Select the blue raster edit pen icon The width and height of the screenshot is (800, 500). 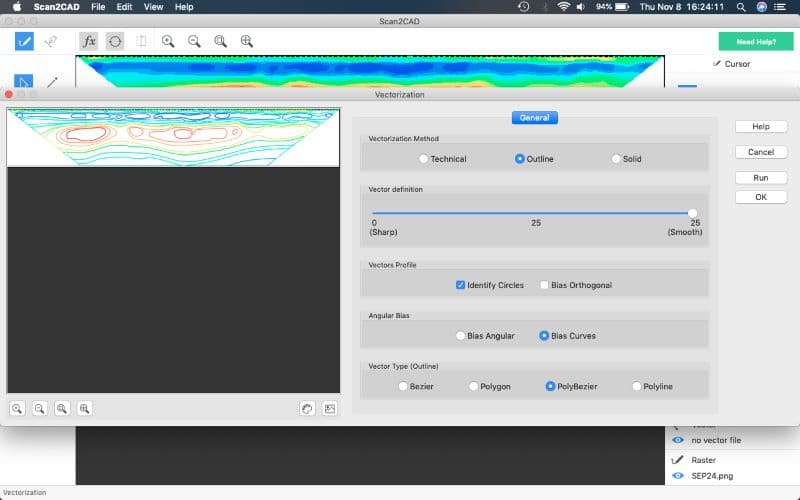click(x=24, y=41)
